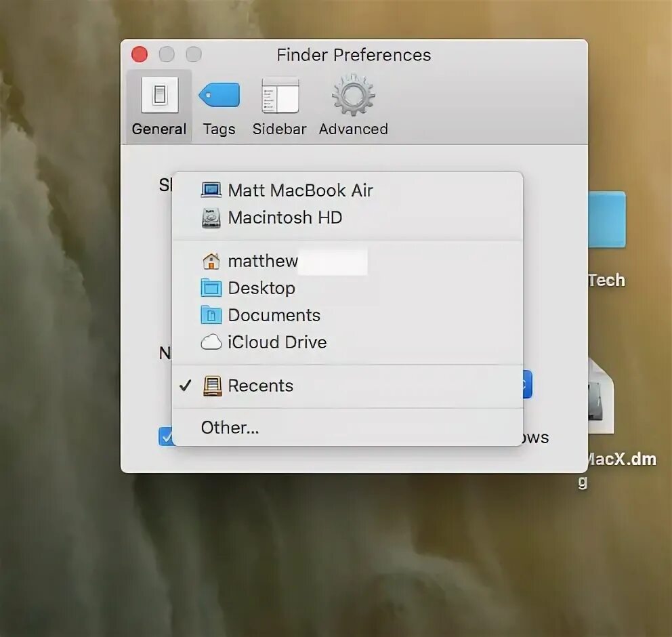672x637 pixels.
Task: Toggle the blue checkbox at the bottom left
Action: (165, 436)
